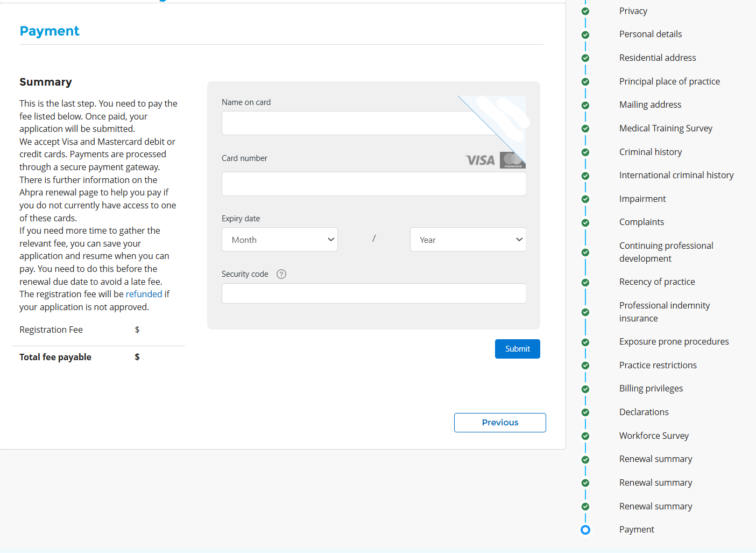Click the green check beside Residential address
The image size is (756, 553).
(x=585, y=58)
